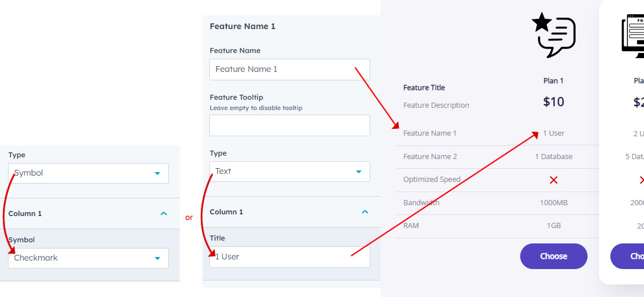Collapse Column 1 section under the Text type
The width and height of the screenshot is (644, 297).
[365, 212]
